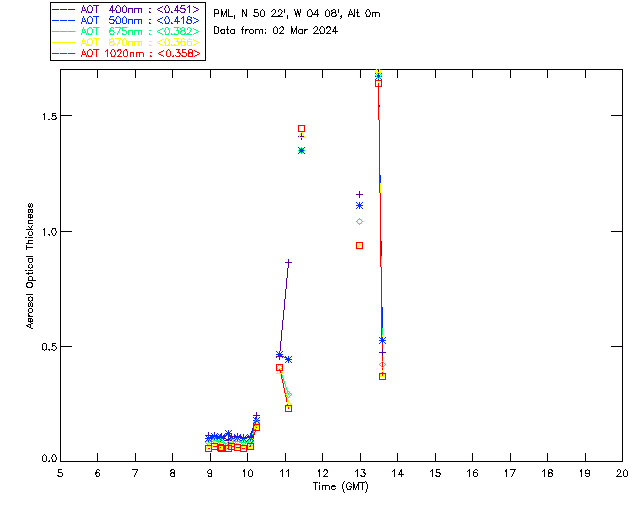The height and width of the screenshot is (512, 640).
Task: Click the 'AOT 870nm : <0.366>' legend text
Action: (x=140, y=42)
